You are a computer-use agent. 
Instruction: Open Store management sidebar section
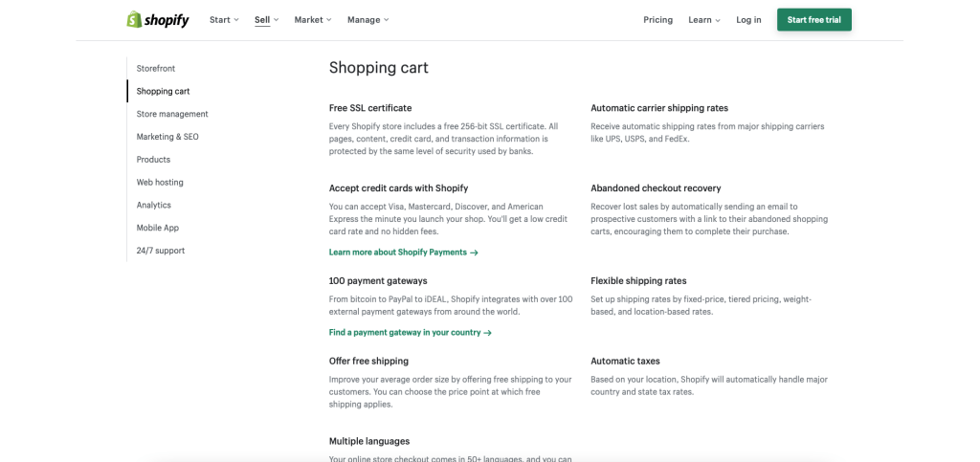(x=172, y=115)
